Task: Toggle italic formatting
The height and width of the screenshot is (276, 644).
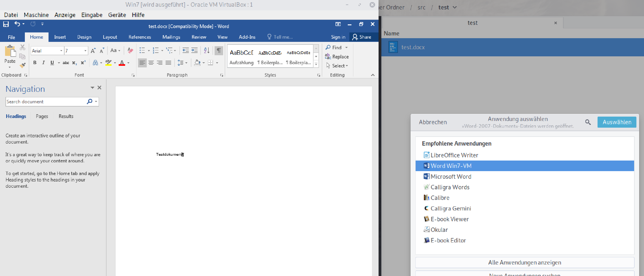Action: tap(43, 63)
